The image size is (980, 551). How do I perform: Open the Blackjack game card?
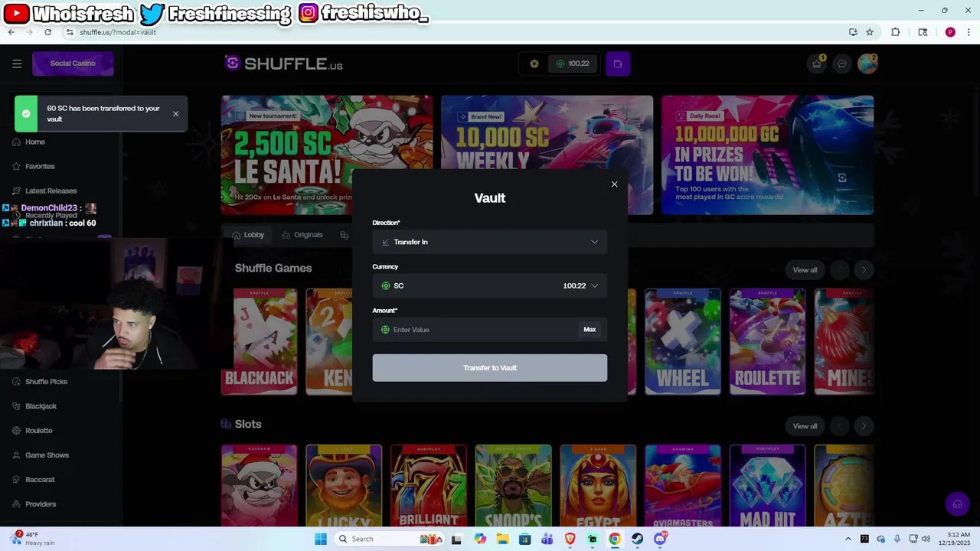[x=259, y=342]
